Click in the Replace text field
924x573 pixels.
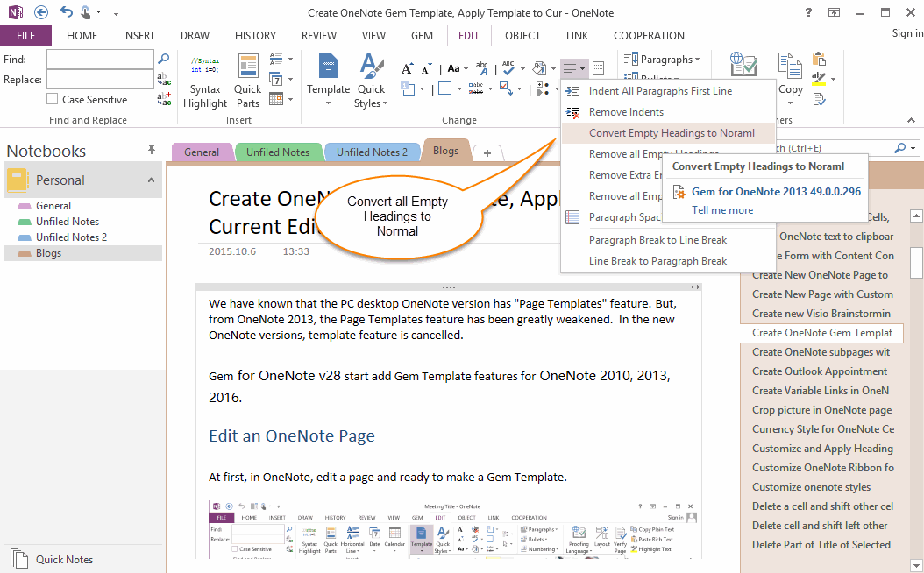tap(100, 79)
